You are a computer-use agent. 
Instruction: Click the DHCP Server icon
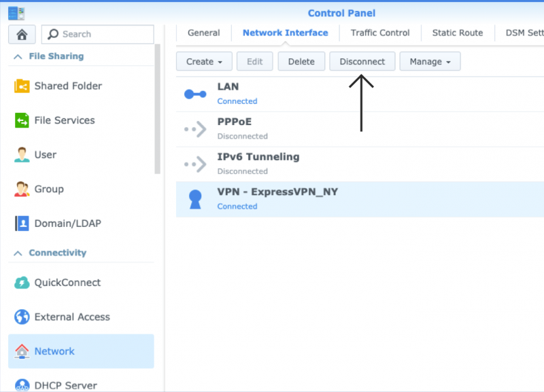pyautogui.click(x=22, y=385)
